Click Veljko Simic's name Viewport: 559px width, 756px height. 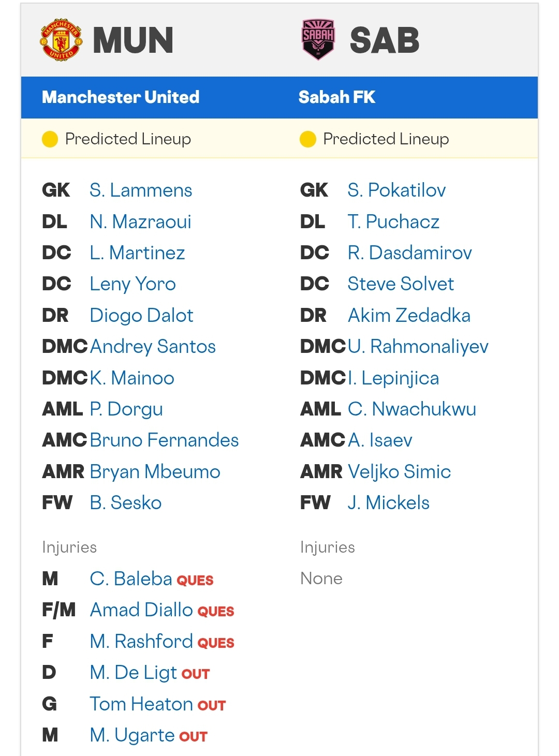coord(399,471)
